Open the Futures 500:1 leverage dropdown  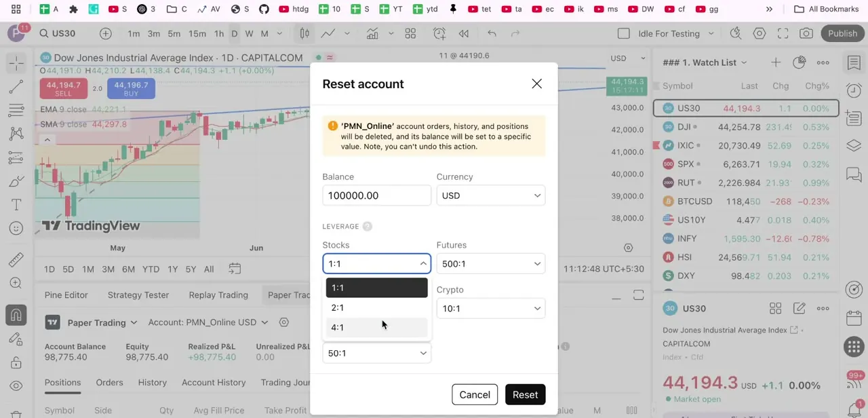(490, 263)
